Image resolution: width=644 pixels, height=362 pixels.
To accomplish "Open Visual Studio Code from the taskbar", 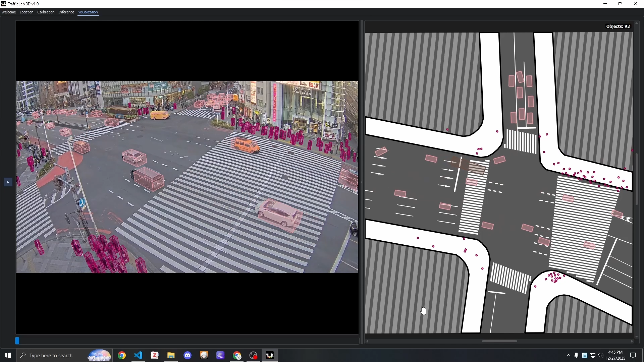I will click(x=138, y=355).
